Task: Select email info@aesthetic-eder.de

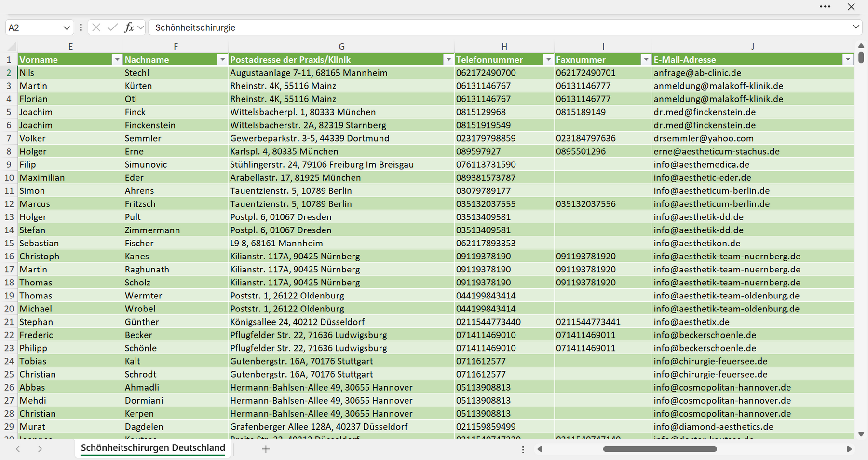Action: pos(752,177)
